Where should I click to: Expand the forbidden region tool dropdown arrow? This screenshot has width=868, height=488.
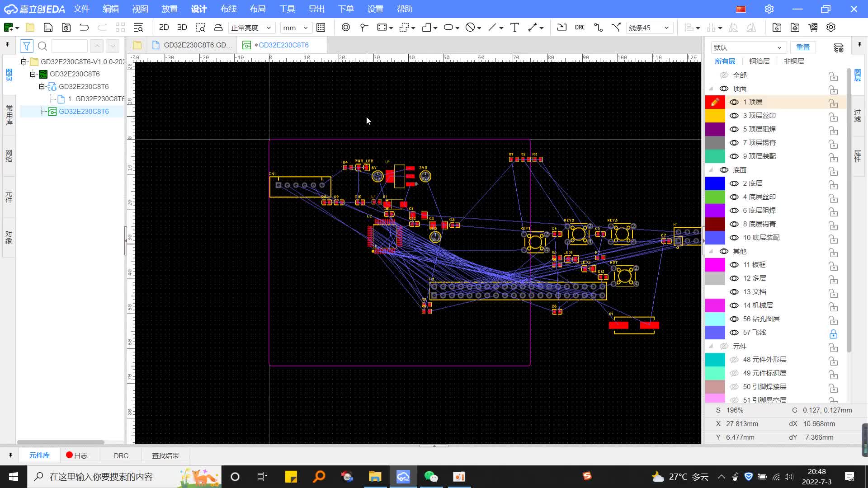tap(479, 28)
